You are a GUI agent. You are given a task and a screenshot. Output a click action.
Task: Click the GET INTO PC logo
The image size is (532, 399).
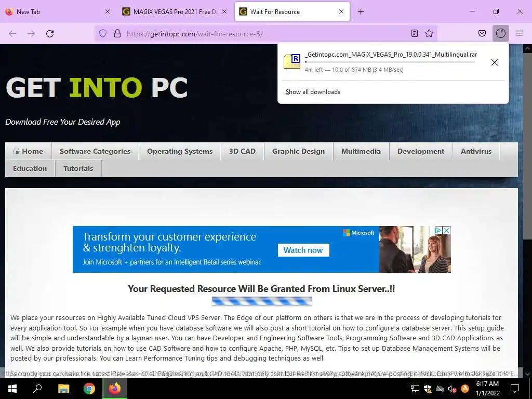(97, 87)
